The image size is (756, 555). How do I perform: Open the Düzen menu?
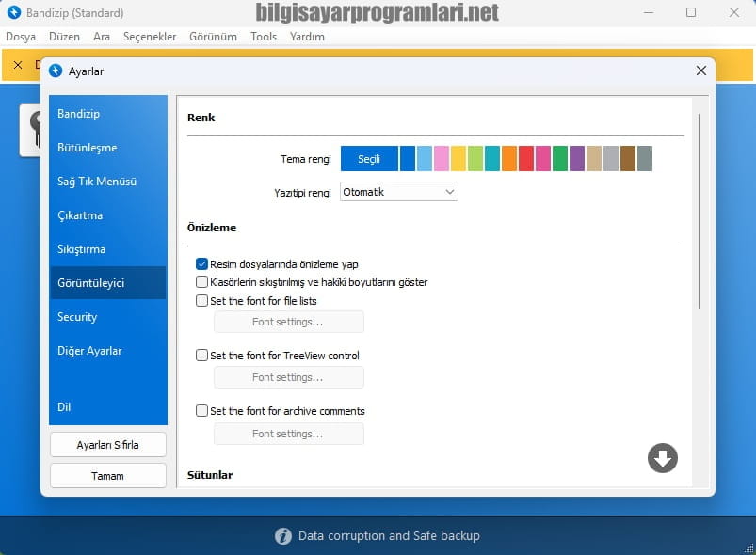[64, 37]
